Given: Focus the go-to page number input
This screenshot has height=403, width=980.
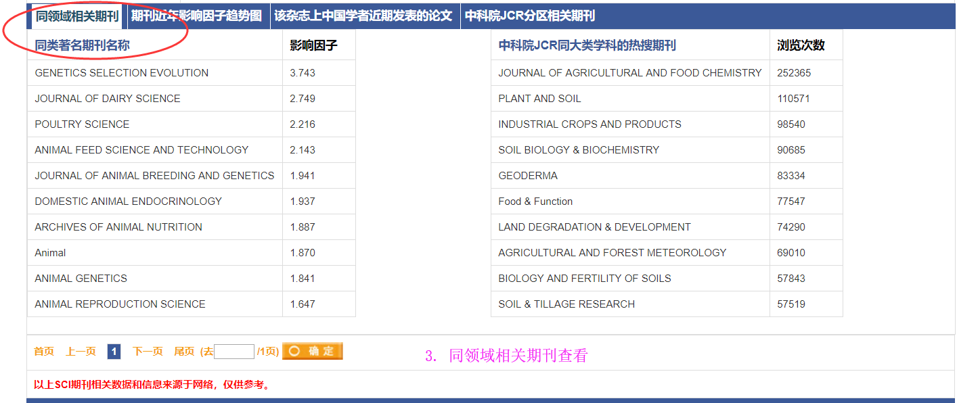Looking at the screenshot, I should [x=234, y=352].
